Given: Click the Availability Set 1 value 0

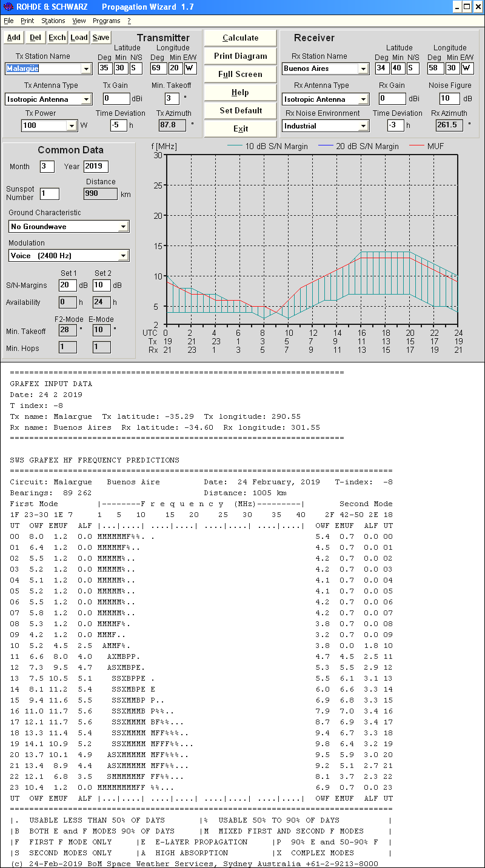Looking at the screenshot, I should point(67,302).
